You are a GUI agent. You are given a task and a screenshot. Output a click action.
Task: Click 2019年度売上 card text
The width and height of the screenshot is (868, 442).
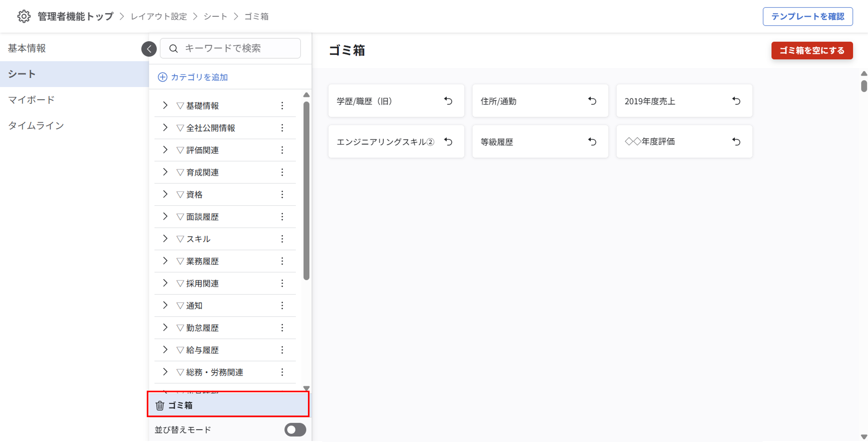tap(650, 101)
